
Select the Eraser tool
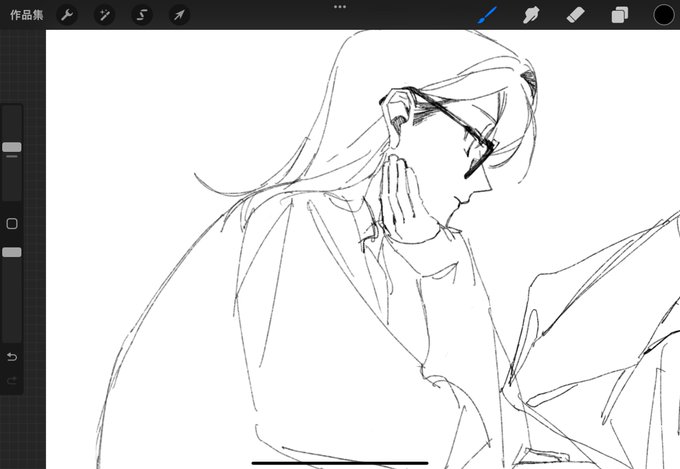[x=575, y=15]
